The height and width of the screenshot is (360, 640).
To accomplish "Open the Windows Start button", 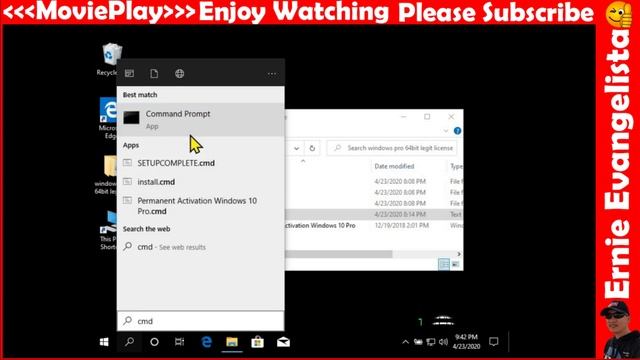I will pyautogui.click(x=104, y=342).
